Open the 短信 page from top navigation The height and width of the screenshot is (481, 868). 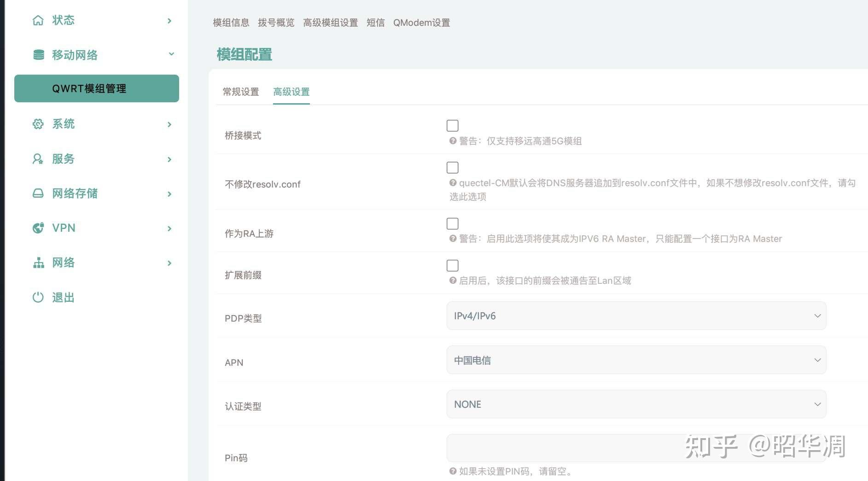pos(375,23)
